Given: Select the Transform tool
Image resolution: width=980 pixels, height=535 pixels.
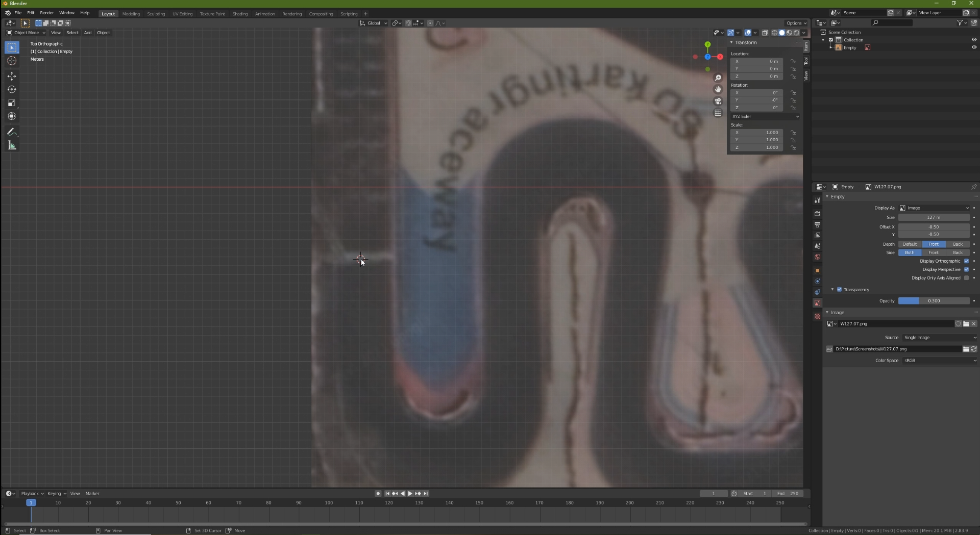Looking at the screenshot, I should coord(12,116).
